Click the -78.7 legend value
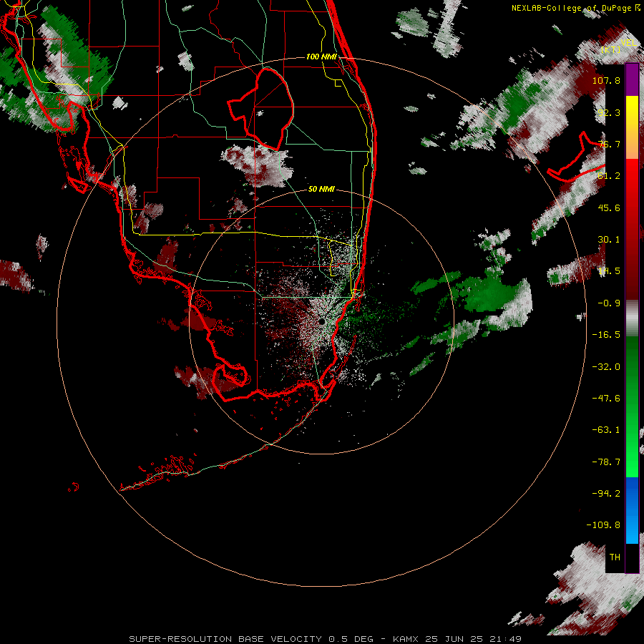 606,462
